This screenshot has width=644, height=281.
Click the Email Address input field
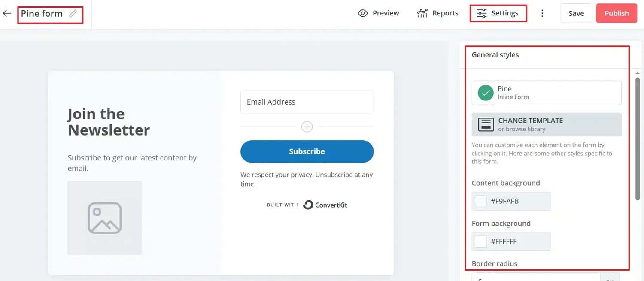tap(307, 102)
